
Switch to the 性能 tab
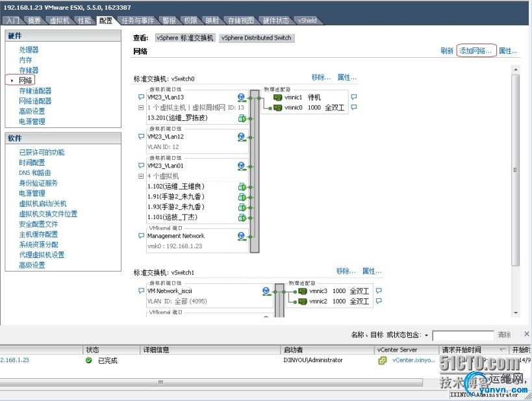84,21
